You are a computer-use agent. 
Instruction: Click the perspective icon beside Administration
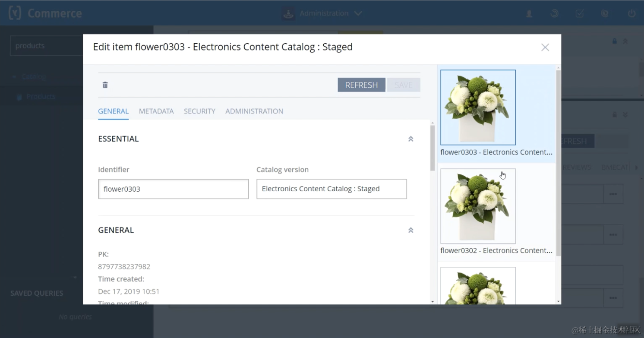click(x=288, y=13)
